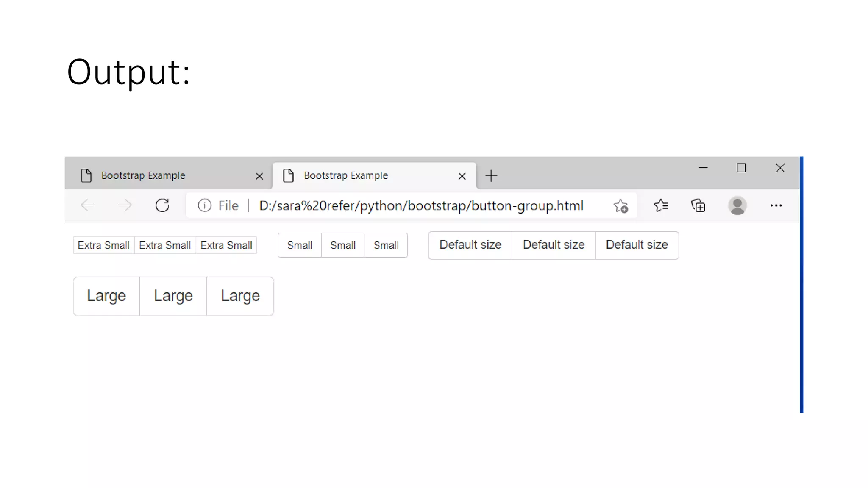The width and height of the screenshot is (868, 488).
Task: Open Settings and more ellipsis menu
Action: 776,205
